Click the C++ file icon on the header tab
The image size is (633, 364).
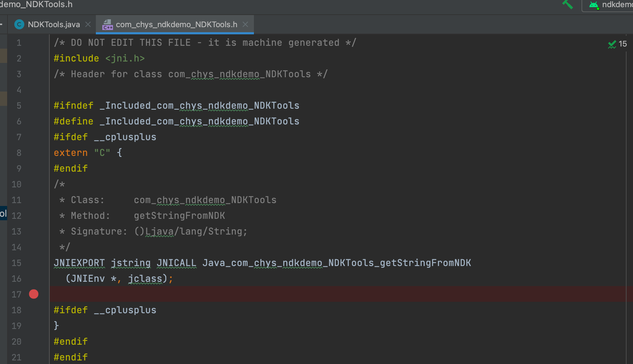(x=108, y=24)
